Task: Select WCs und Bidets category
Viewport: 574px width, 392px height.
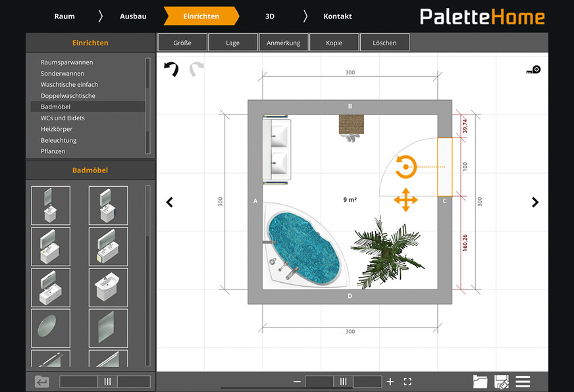Action: (63, 118)
